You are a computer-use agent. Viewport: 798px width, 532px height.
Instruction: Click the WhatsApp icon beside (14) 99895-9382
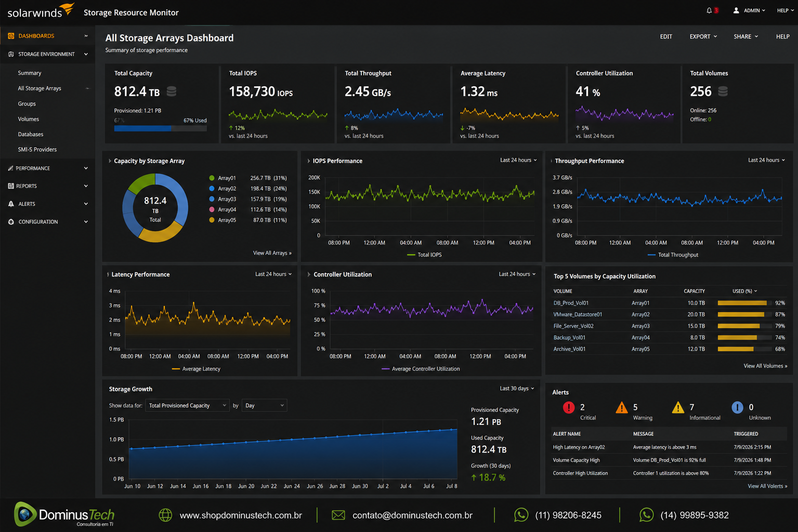[646, 515]
